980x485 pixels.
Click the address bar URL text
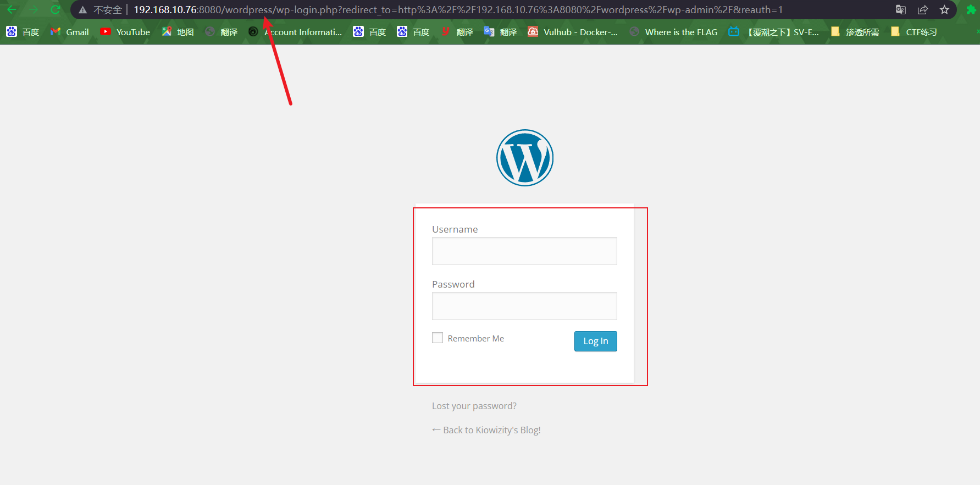click(458, 10)
